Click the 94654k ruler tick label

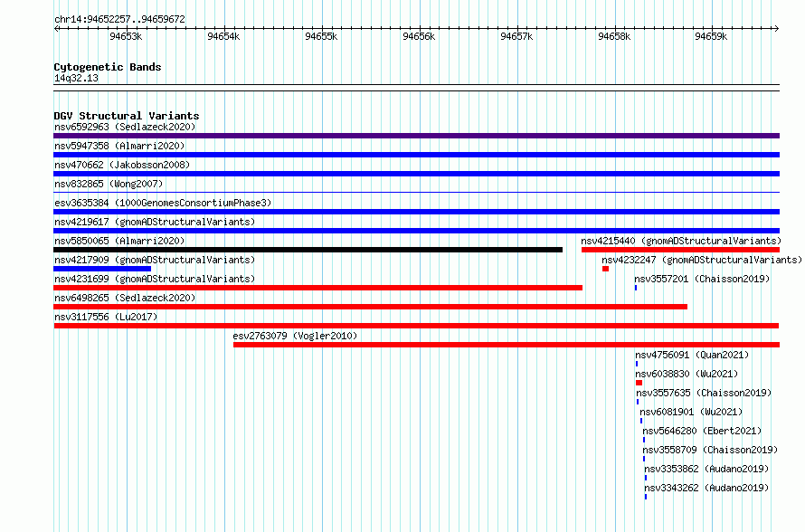223,36
